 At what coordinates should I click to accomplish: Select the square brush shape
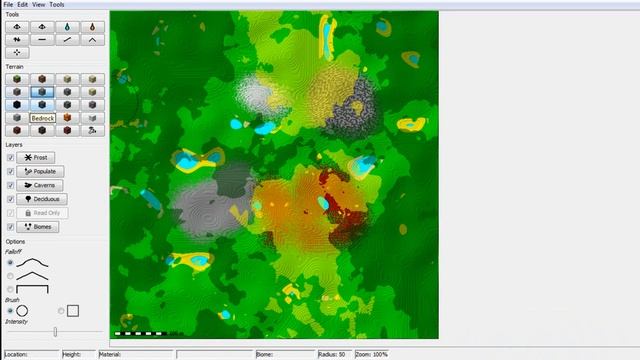click(61, 311)
